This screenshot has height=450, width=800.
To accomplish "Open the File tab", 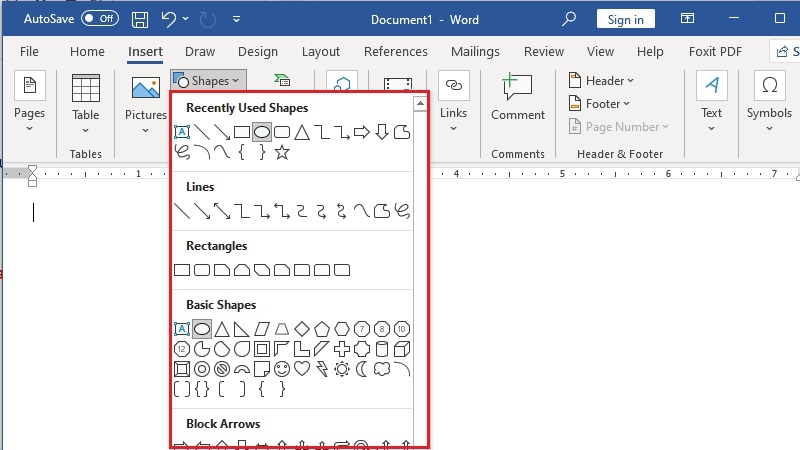I will tap(29, 52).
